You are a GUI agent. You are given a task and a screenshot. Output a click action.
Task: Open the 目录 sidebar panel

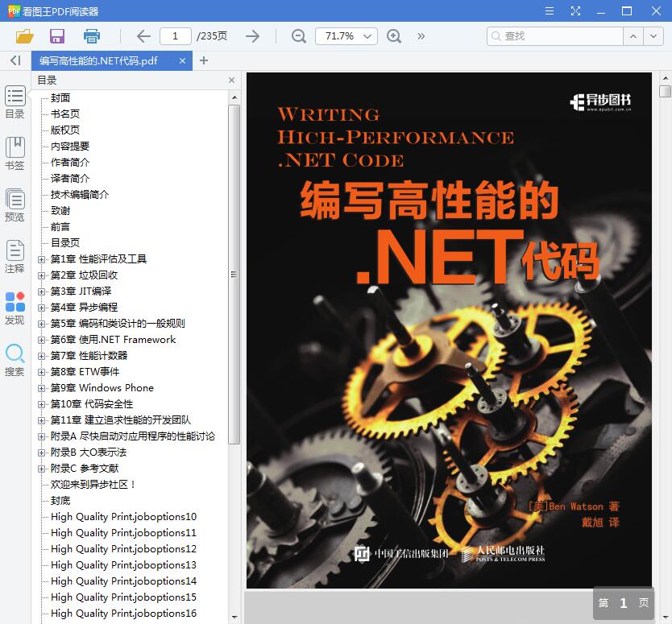coord(15,102)
